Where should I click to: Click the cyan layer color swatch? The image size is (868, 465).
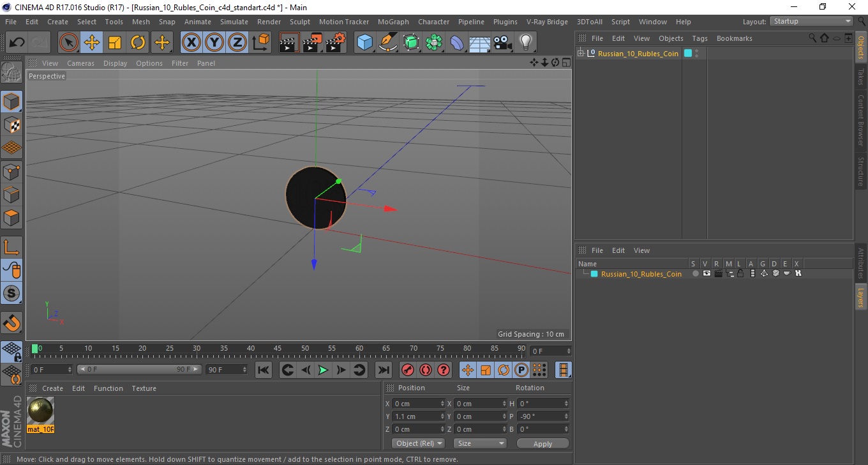[594, 274]
